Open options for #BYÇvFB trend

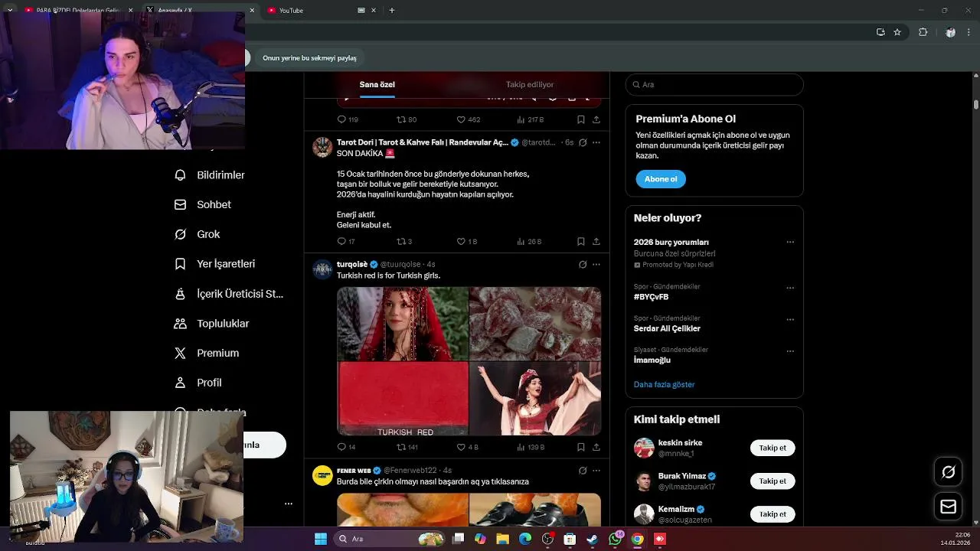(x=790, y=288)
